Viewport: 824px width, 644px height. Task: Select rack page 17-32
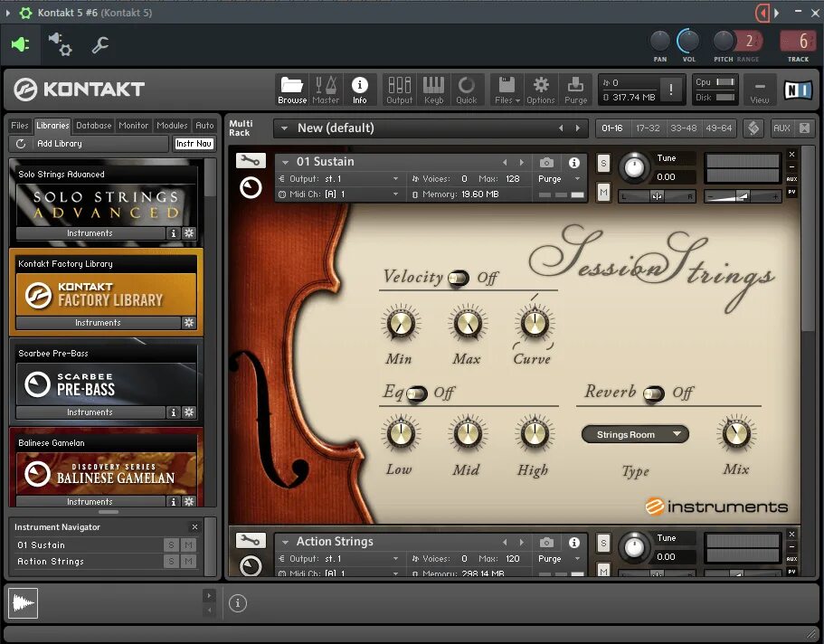(x=648, y=128)
